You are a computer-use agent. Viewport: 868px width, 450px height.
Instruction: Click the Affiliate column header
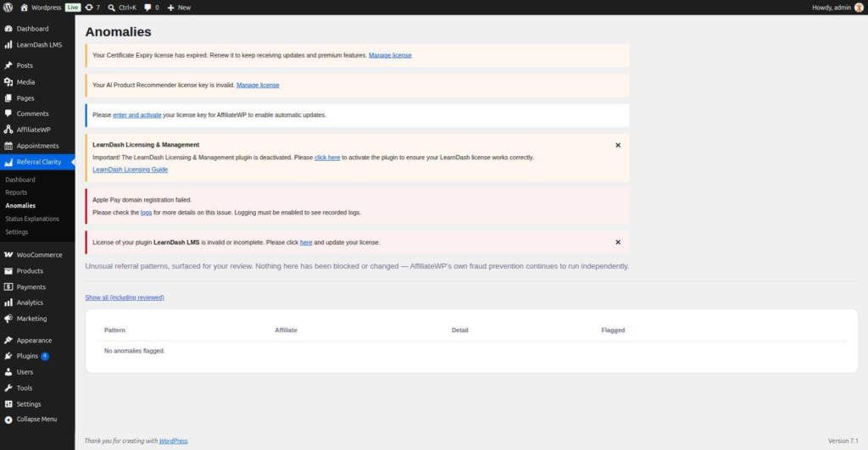[x=287, y=330]
